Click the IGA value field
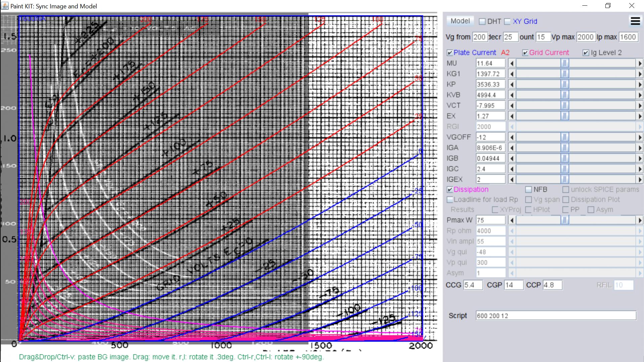Image resolution: width=644 pixels, height=362 pixels. 490,148
